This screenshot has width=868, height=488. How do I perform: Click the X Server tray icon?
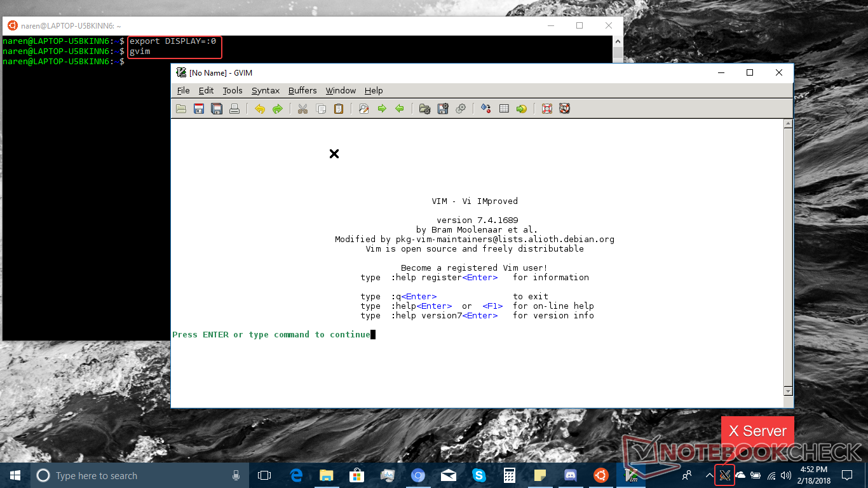(725, 475)
